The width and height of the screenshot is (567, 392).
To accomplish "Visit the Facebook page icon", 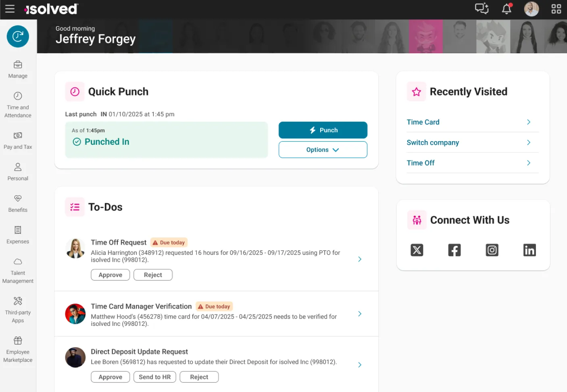I will tap(454, 250).
